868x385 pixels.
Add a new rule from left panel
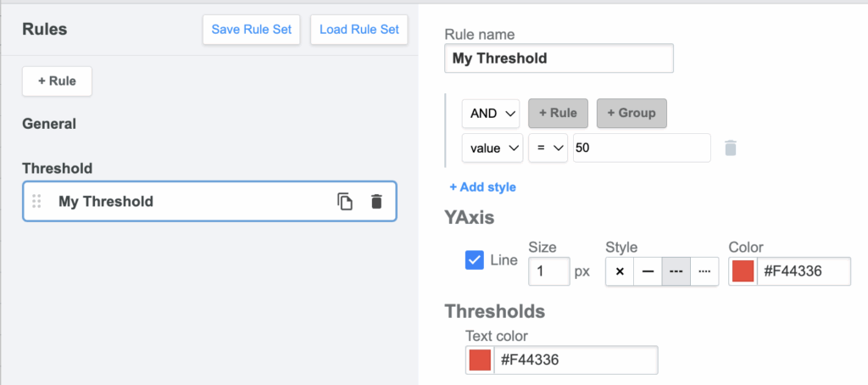pyautogui.click(x=57, y=81)
